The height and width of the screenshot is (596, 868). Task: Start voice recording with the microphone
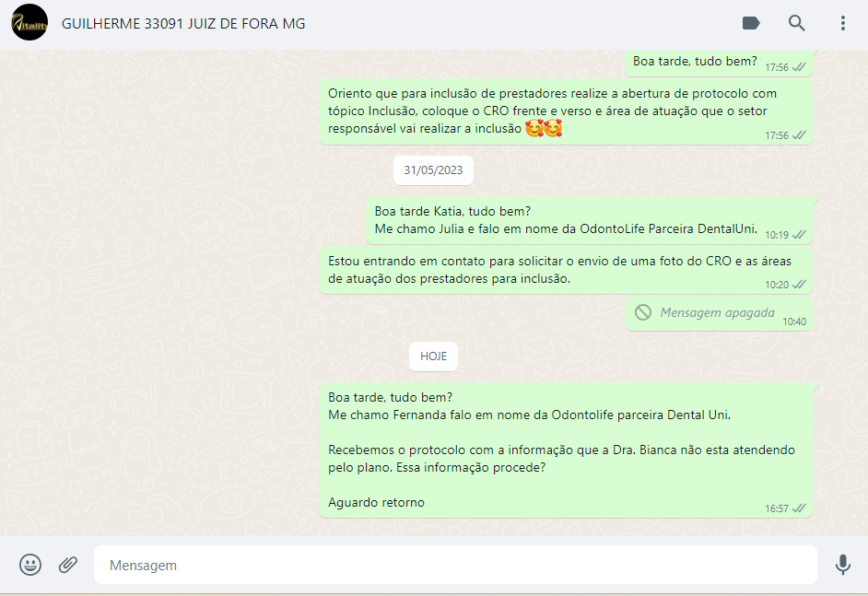click(842, 565)
